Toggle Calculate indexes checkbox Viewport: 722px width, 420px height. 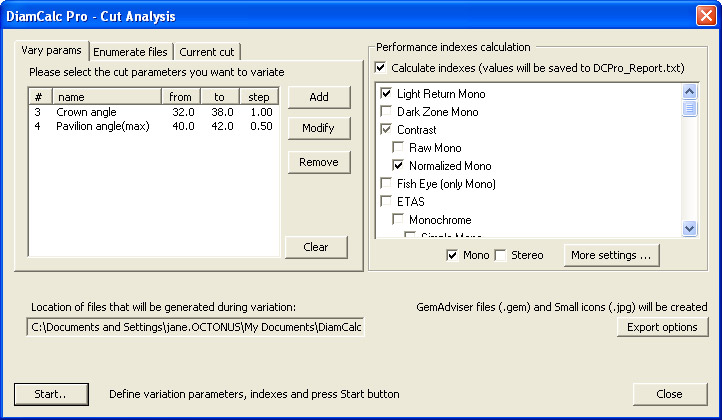pyautogui.click(x=381, y=68)
